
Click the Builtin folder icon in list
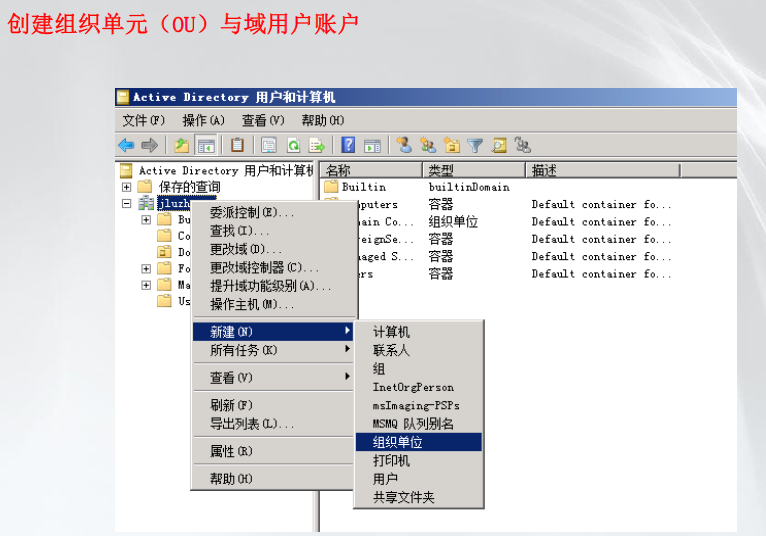click(x=331, y=187)
